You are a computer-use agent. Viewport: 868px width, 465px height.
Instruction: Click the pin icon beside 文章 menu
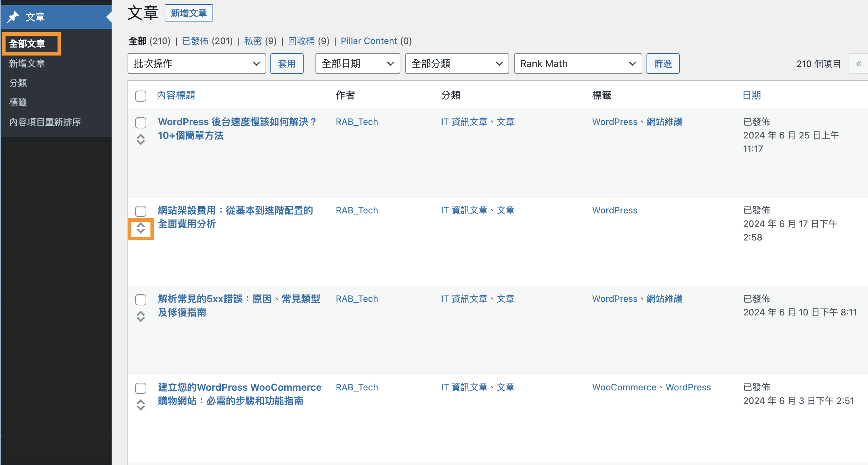point(13,17)
